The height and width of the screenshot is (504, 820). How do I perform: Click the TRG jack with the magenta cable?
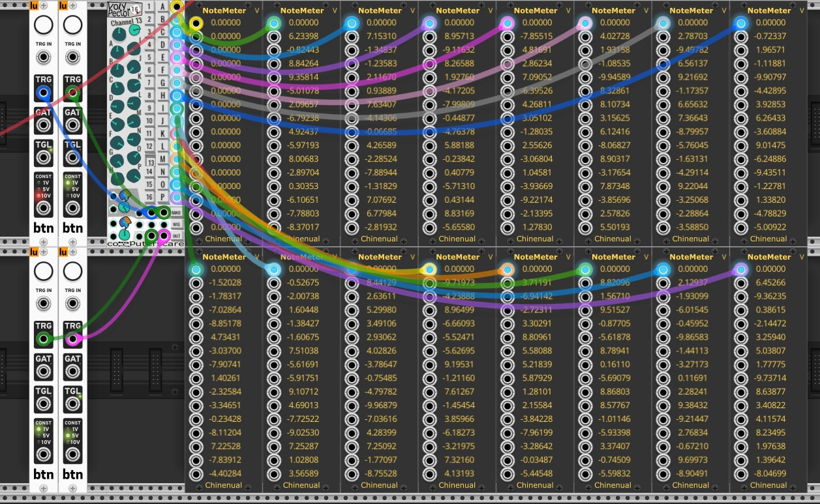pos(73,339)
